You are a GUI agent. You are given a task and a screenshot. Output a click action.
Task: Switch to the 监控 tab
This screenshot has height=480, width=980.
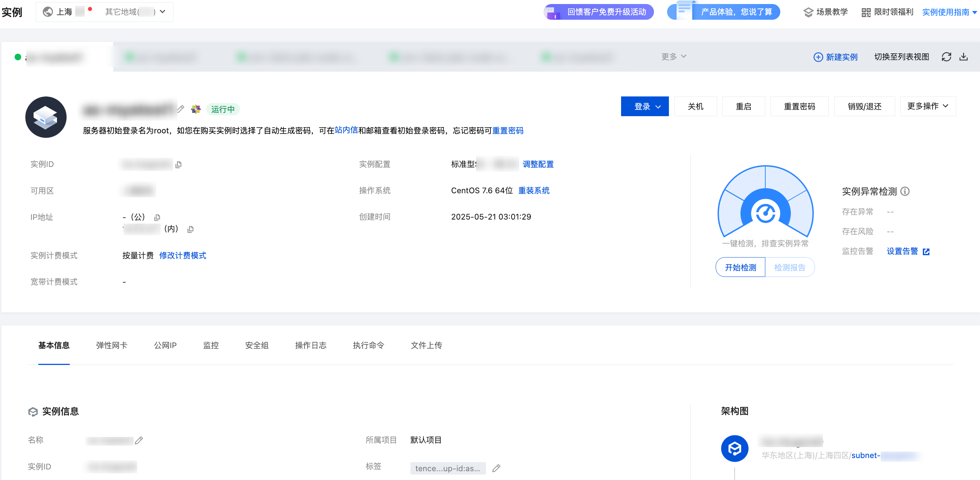pos(211,345)
